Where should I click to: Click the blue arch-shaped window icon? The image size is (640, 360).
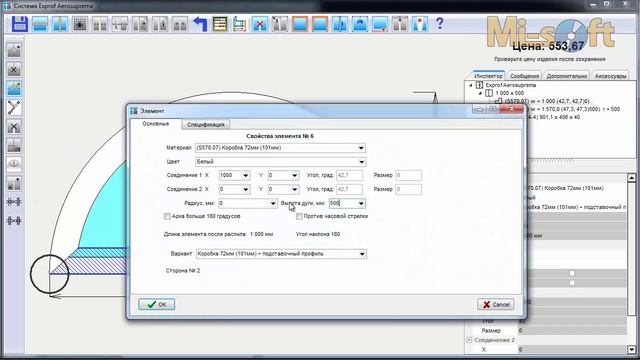pos(360,24)
